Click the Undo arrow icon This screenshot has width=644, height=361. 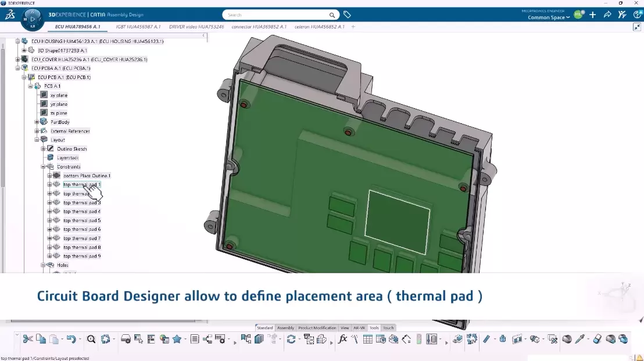pos(71,339)
